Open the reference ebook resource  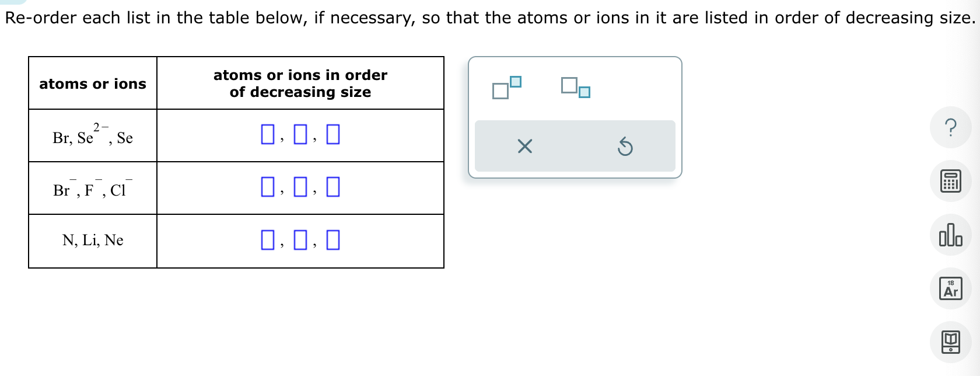click(x=951, y=342)
